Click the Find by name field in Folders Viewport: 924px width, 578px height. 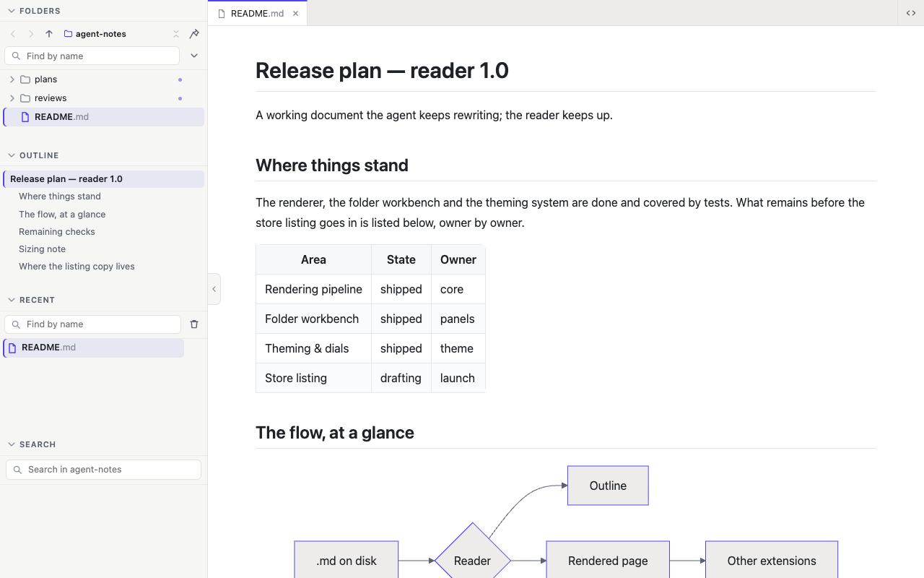tap(92, 56)
